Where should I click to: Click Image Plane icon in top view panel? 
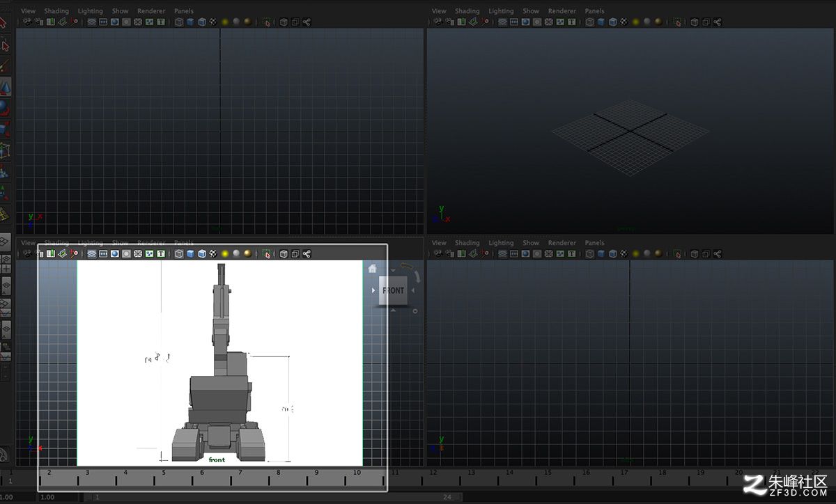62,22
